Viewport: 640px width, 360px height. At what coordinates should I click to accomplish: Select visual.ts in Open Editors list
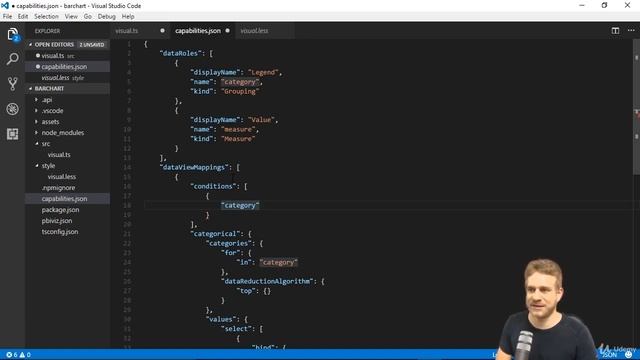tap(53, 56)
